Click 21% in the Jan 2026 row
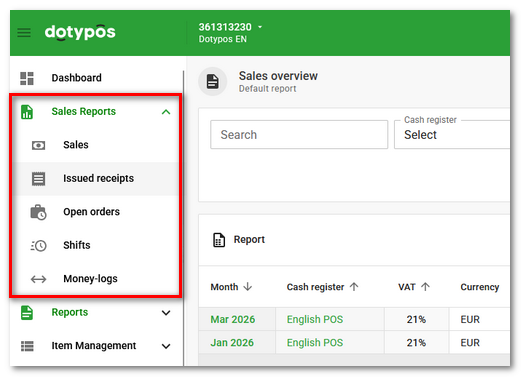This screenshot has height=377, width=521. (x=416, y=343)
